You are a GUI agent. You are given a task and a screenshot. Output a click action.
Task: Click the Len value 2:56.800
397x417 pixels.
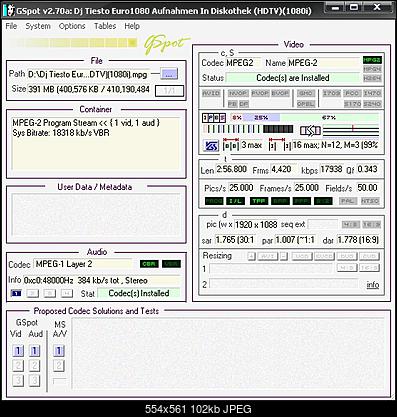[x=232, y=169]
